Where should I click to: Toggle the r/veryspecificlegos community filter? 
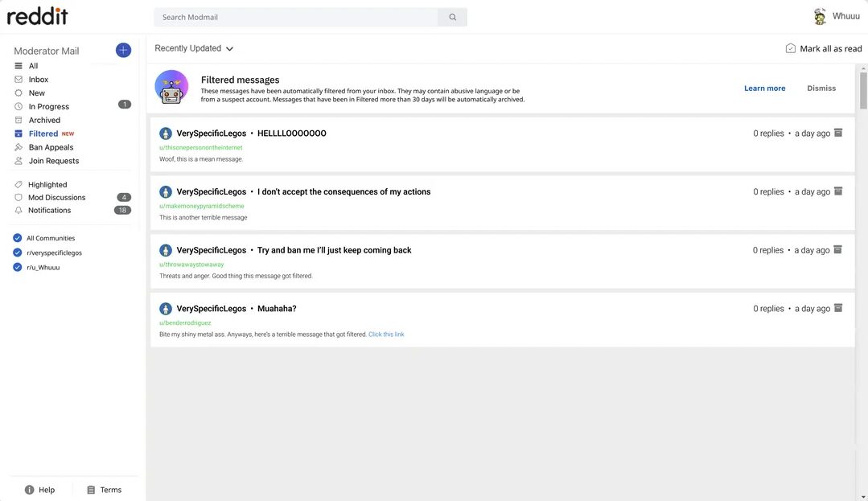(17, 253)
